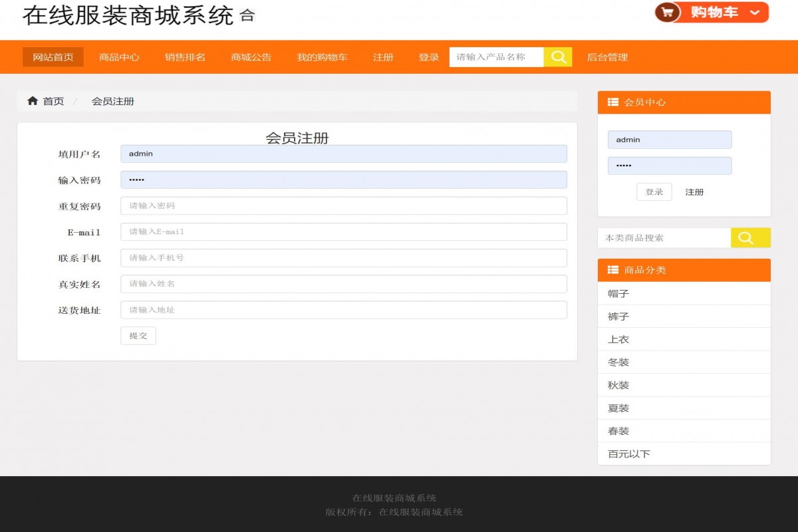Click the search magnifier beside 本类商品搜索

[x=750, y=237]
